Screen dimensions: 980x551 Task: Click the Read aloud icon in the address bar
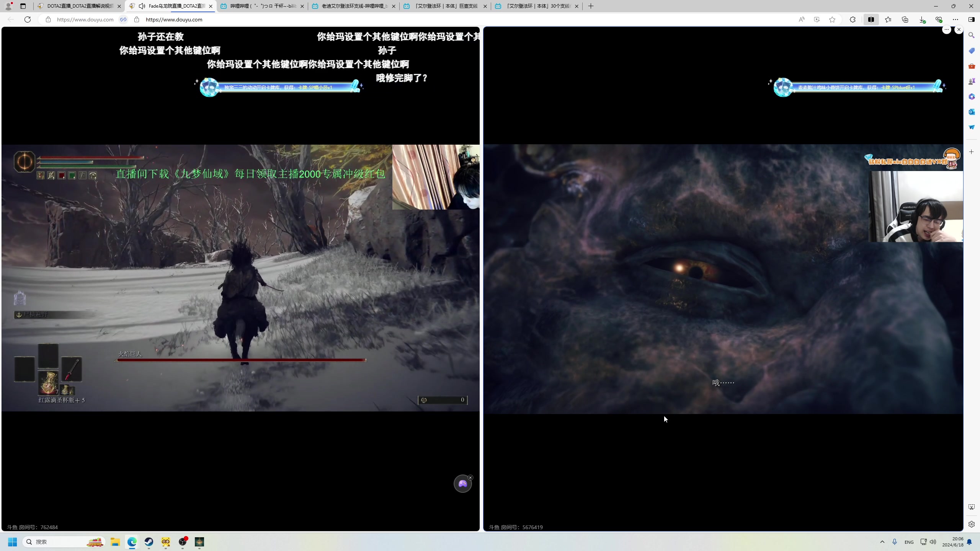802,20
